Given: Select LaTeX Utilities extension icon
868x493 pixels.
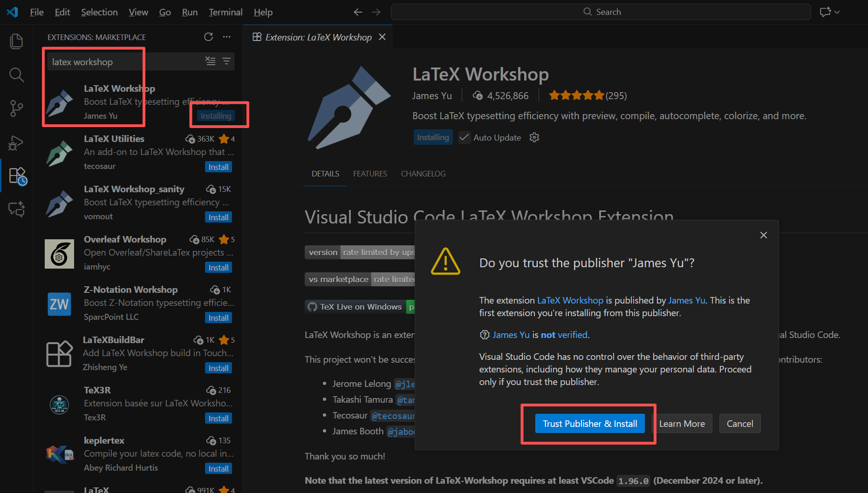Looking at the screenshot, I should pos(60,153).
